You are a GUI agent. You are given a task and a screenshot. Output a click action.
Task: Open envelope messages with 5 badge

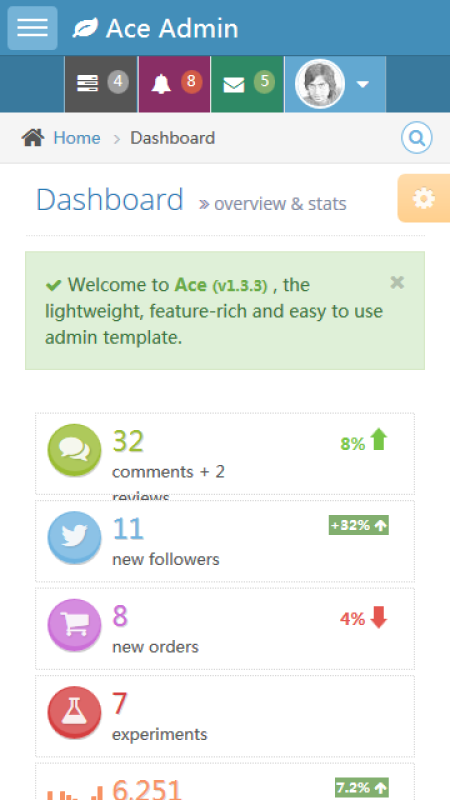point(247,84)
